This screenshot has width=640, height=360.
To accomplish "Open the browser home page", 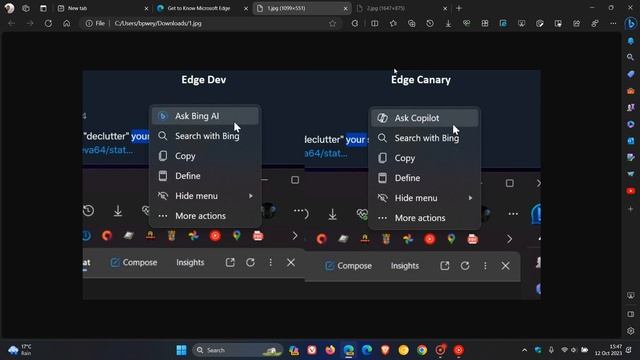I will tap(67, 23).
